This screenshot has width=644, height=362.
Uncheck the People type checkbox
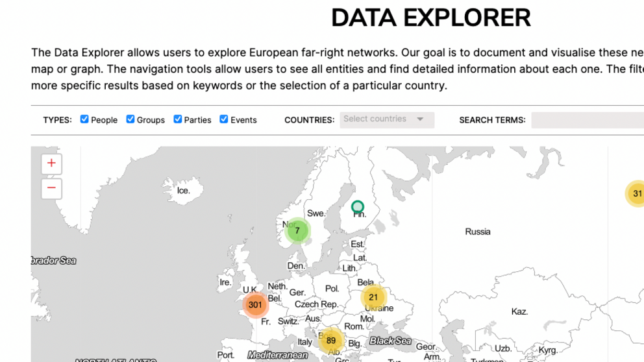pos(84,119)
